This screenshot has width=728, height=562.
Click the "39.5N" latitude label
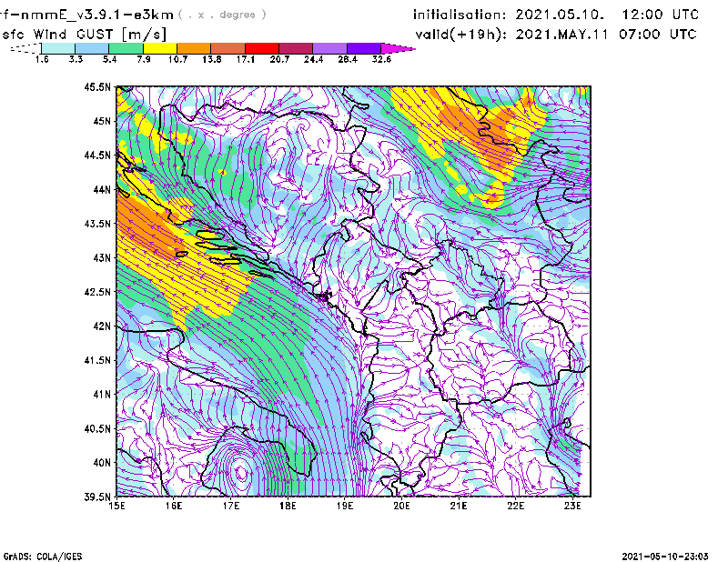[97, 497]
